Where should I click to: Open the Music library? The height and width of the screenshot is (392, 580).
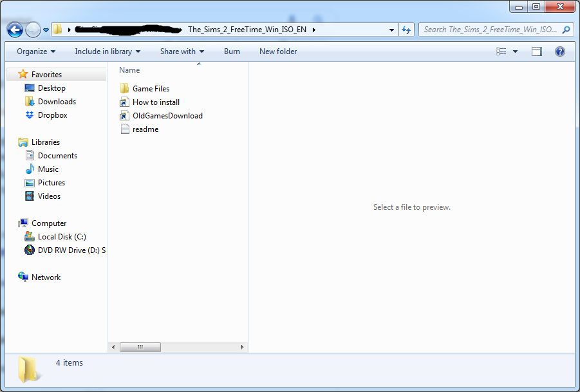(x=41, y=169)
